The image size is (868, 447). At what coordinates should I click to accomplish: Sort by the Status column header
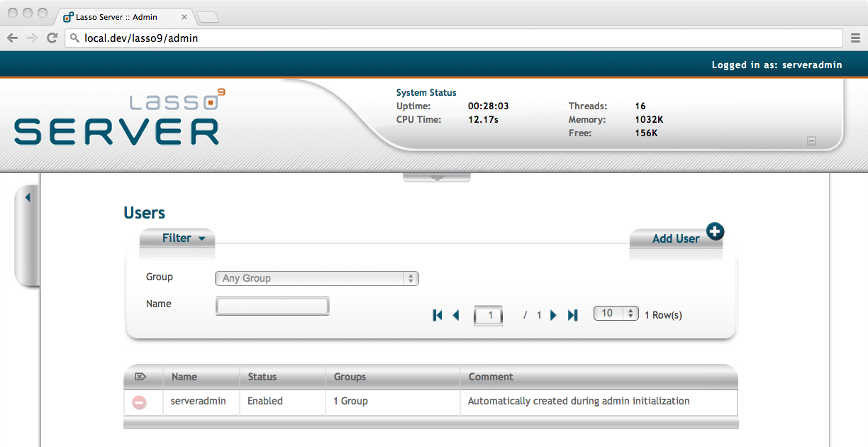262,377
